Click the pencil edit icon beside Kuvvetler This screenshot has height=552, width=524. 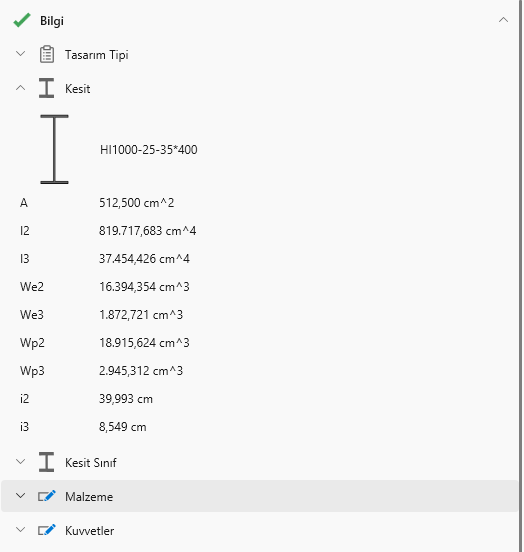tap(47, 530)
